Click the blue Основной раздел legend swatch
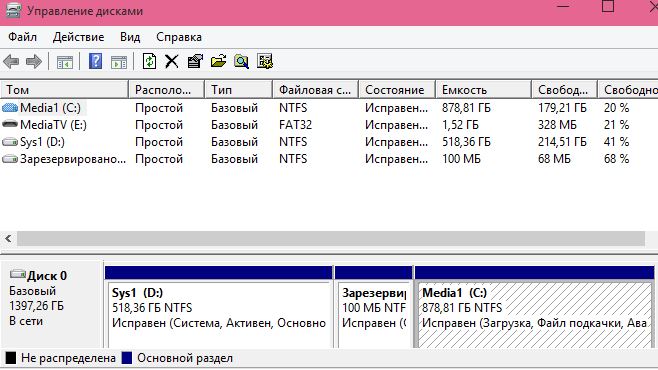This screenshot has height=370, width=658. tap(127, 358)
